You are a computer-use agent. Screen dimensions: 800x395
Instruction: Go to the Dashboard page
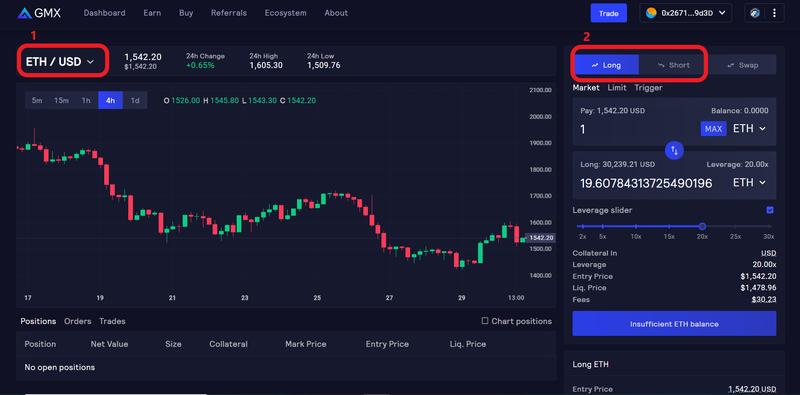[x=105, y=13]
